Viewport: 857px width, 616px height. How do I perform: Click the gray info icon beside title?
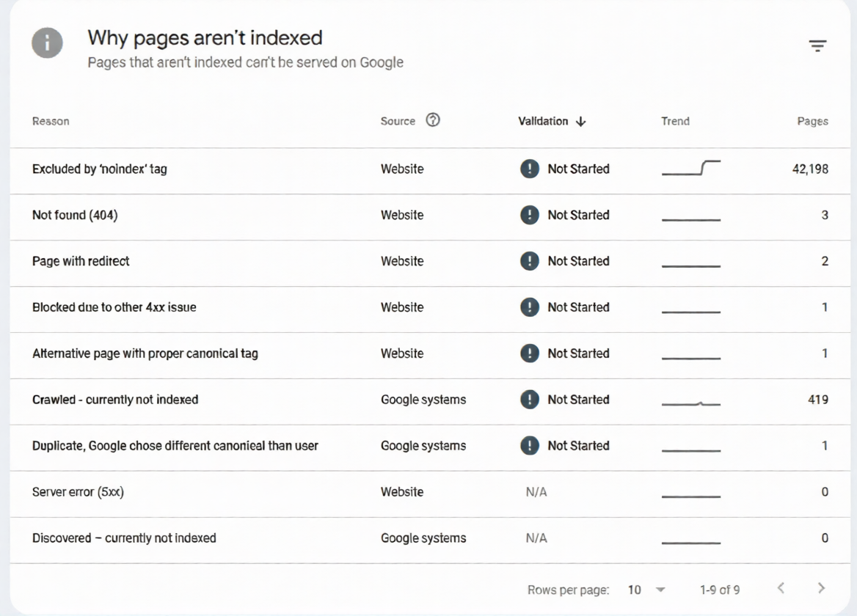point(47,44)
